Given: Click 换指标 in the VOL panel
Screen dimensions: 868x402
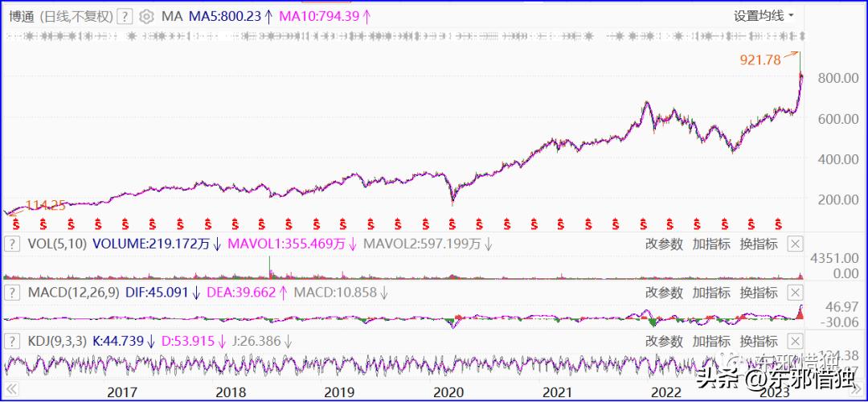Looking at the screenshot, I should click(x=759, y=244).
